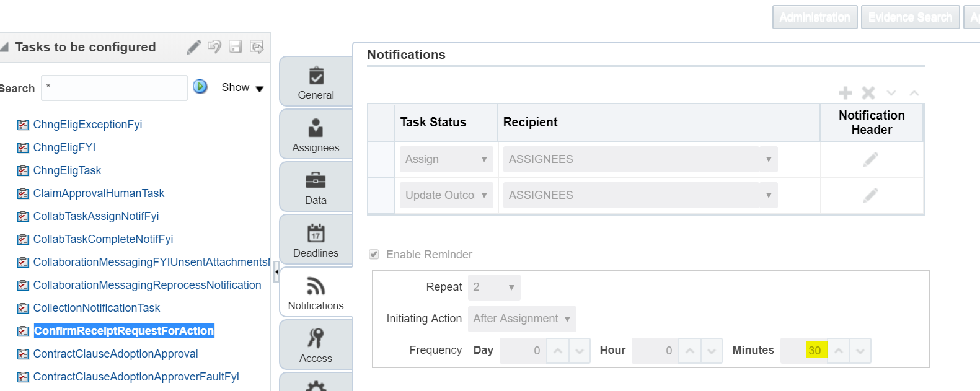This screenshot has width=980, height=391.
Task: Open the Assign task status dropdown
Action: [x=446, y=159]
